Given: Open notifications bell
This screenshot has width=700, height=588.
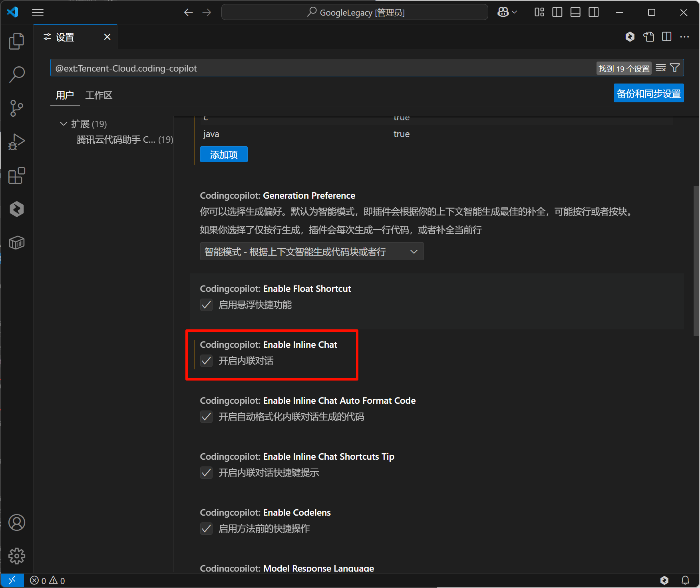Looking at the screenshot, I should [685, 580].
